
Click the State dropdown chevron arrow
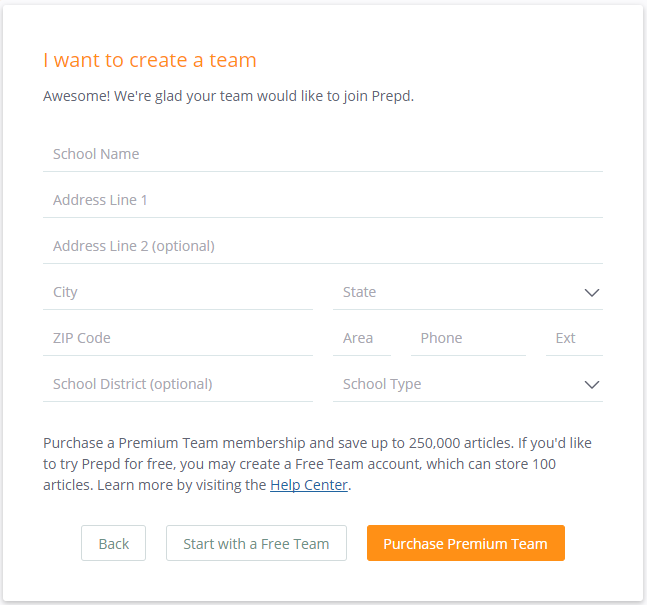coord(592,293)
